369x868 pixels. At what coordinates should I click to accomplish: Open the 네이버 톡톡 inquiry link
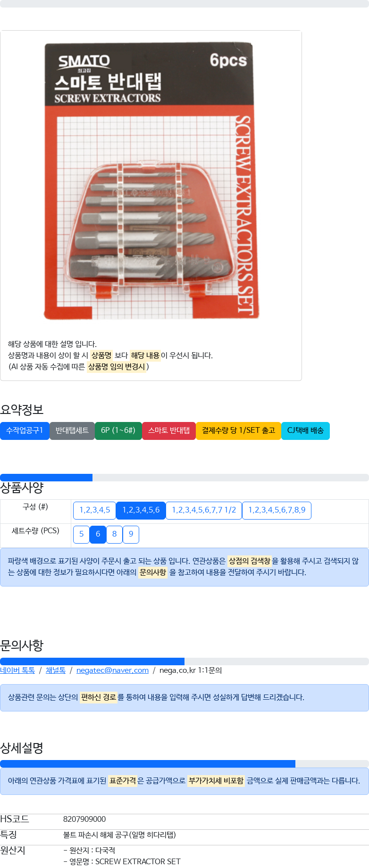tap(17, 670)
